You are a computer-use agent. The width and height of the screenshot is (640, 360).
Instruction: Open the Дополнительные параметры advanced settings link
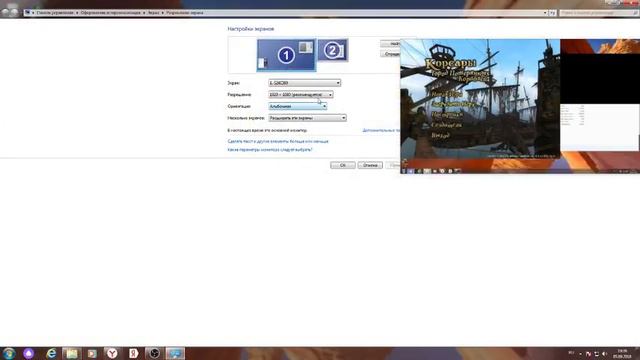[381, 130]
